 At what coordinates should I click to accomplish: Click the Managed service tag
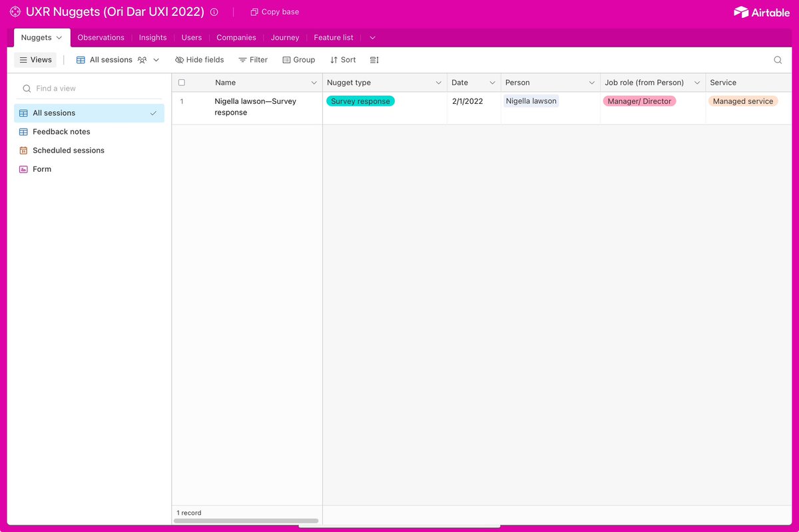click(743, 101)
